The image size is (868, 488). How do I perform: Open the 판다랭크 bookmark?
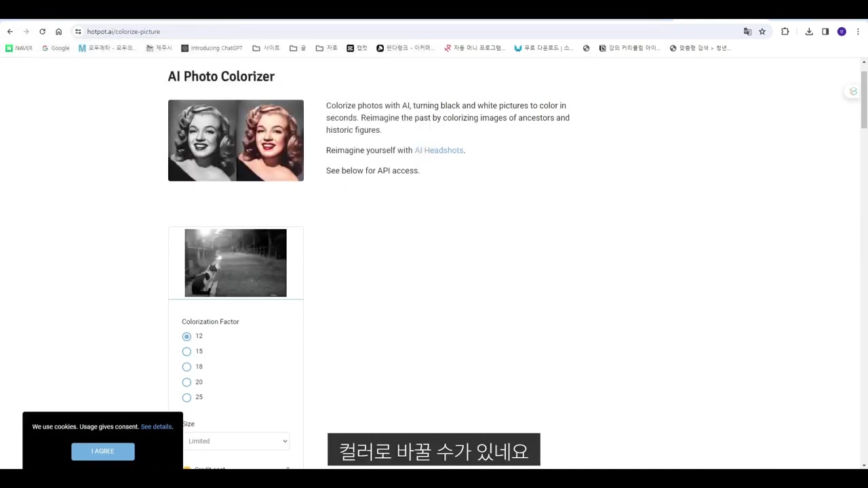pos(406,48)
